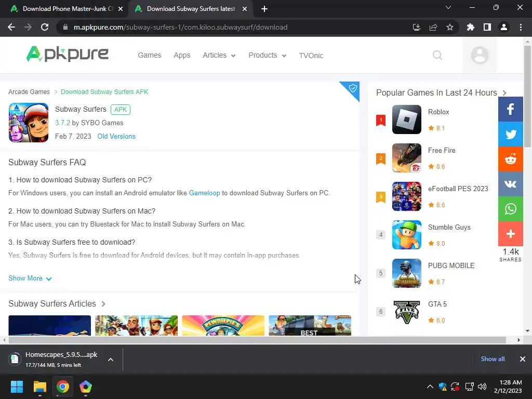Click the Old Versions link

pyautogui.click(x=116, y=137)
